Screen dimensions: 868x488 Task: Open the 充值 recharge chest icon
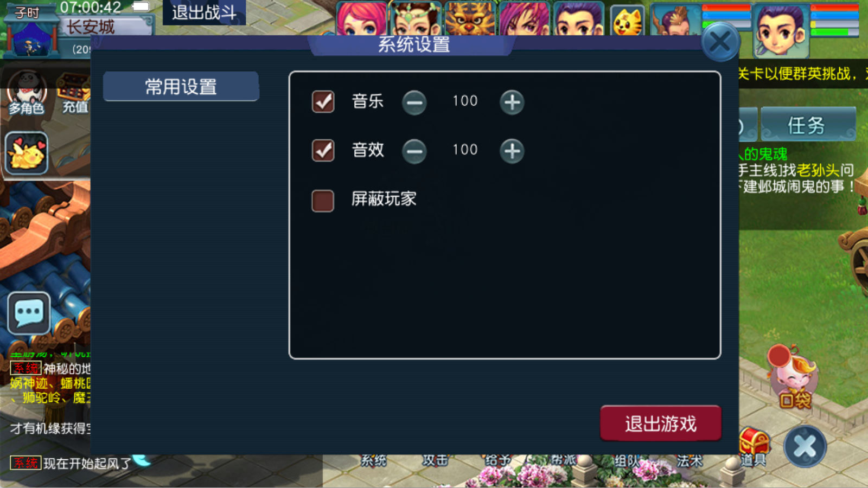point(75,93)
